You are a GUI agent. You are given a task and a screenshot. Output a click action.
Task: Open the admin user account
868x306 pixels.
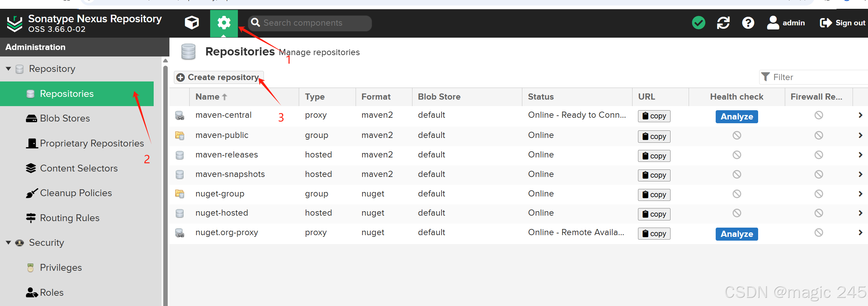[786, 23]
